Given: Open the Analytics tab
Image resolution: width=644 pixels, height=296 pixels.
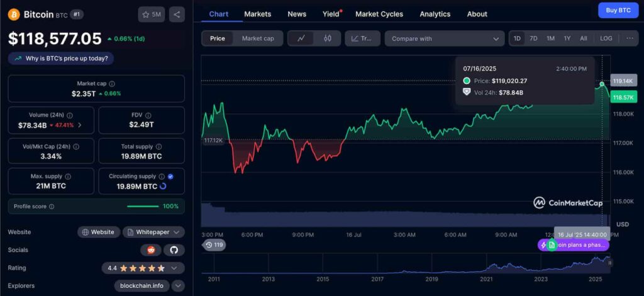Looking at the screenshot, I should pos(435,14).
